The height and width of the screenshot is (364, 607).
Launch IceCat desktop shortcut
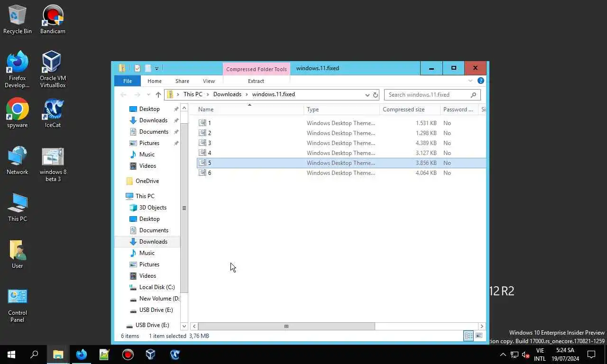click(53, 113)
